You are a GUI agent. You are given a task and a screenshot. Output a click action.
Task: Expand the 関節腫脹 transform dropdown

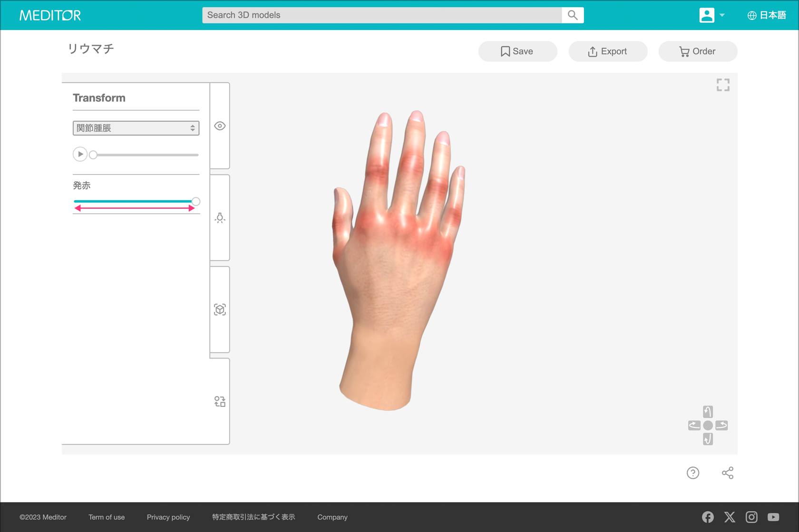(x=136, y=128)
